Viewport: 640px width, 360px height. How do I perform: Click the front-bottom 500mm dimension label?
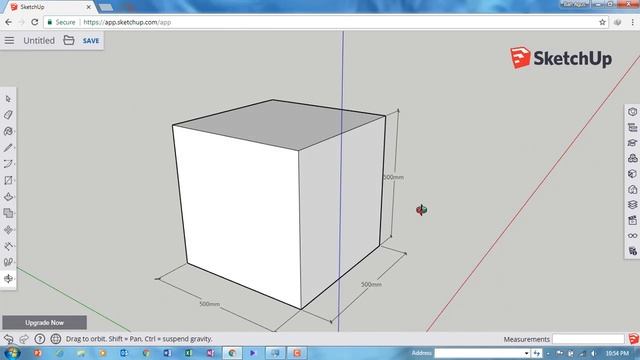(x=209, y=304)
